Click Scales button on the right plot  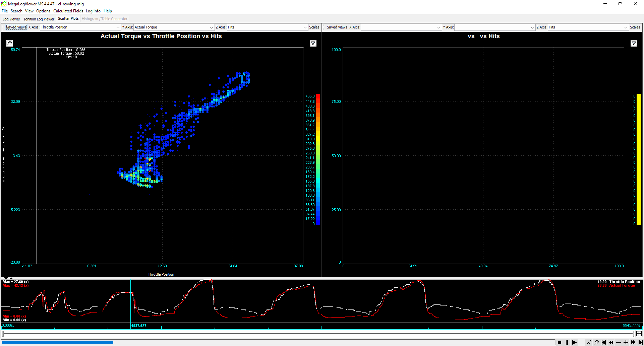(x=635, y=27)
